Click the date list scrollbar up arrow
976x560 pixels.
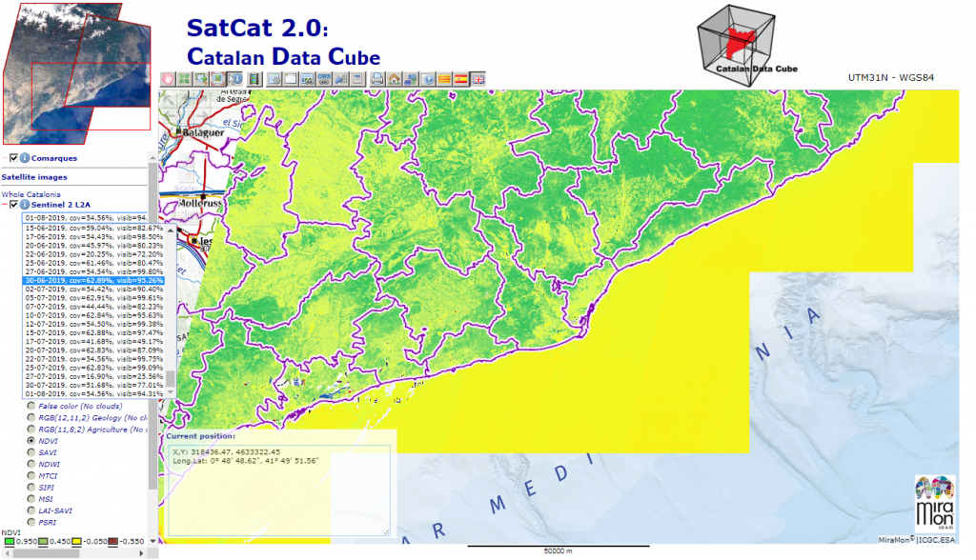[x=170, y=229]
